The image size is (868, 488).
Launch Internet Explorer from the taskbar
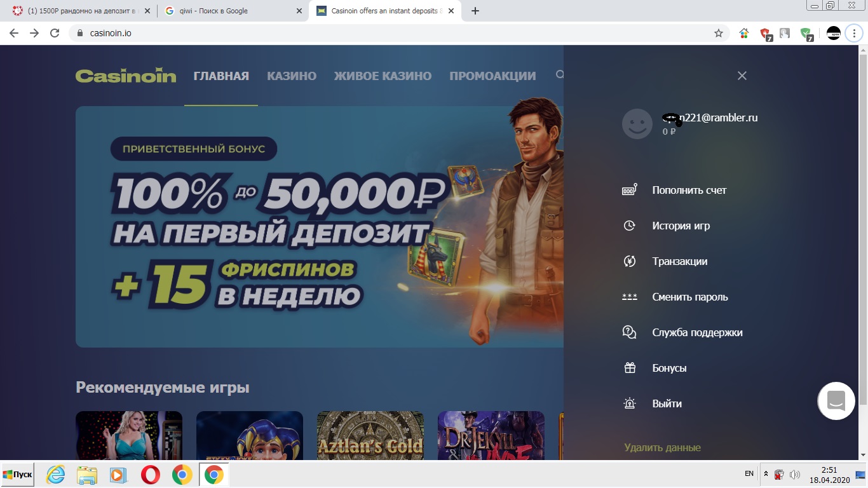[55, 475]
